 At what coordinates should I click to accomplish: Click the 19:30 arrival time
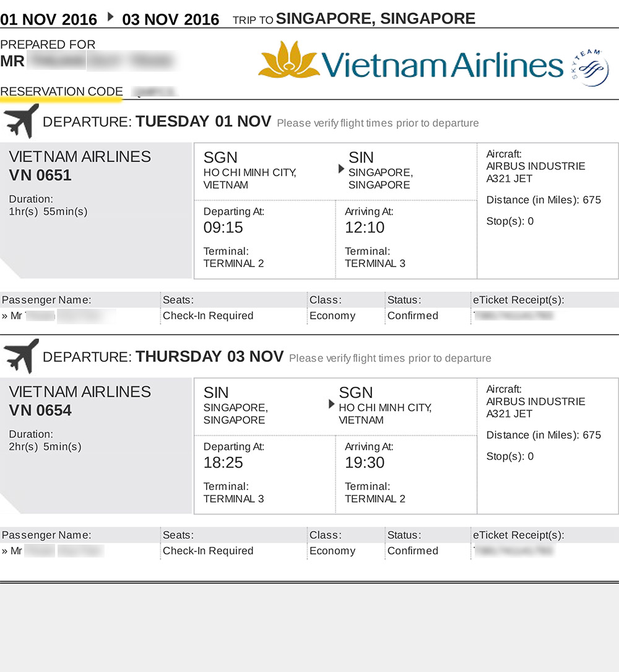pyautogui.click(x=365, y=463)
